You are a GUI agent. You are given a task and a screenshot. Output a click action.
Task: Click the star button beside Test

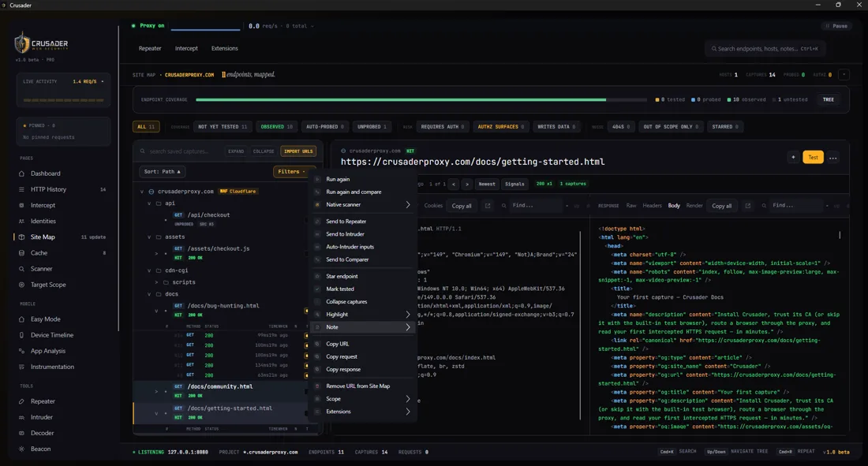click(x=793, y=157)
